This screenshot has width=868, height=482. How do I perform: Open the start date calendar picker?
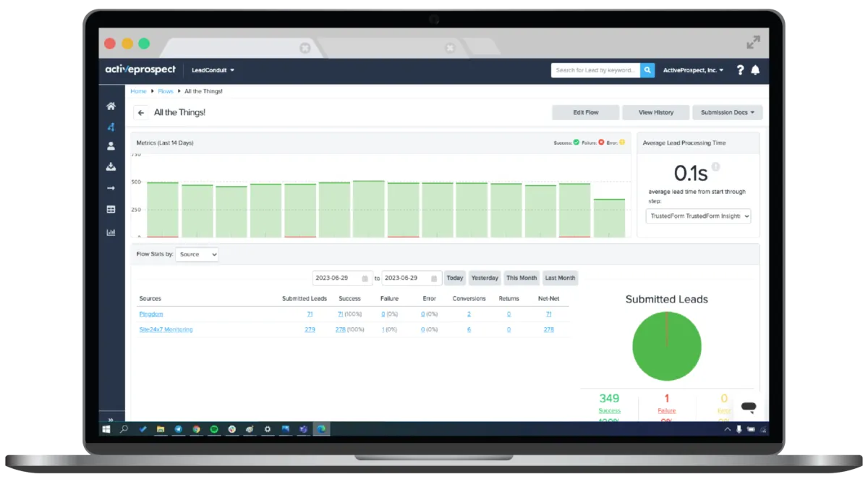(x=365, y=278)
